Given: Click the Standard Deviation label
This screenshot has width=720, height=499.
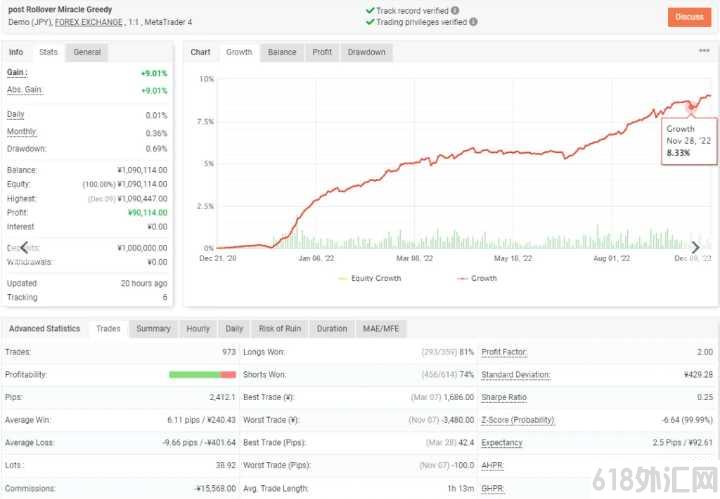Looking at the screenshot, I should [x=516, y=375].
